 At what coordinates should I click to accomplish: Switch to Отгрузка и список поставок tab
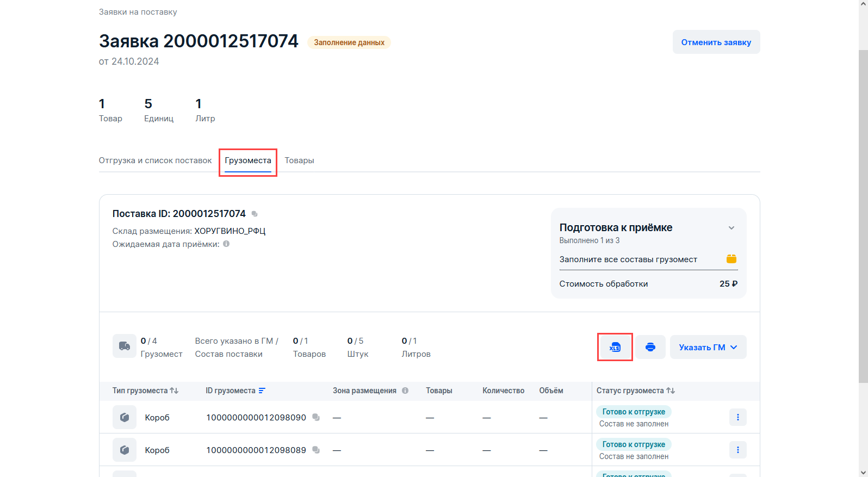pos(155,160)
